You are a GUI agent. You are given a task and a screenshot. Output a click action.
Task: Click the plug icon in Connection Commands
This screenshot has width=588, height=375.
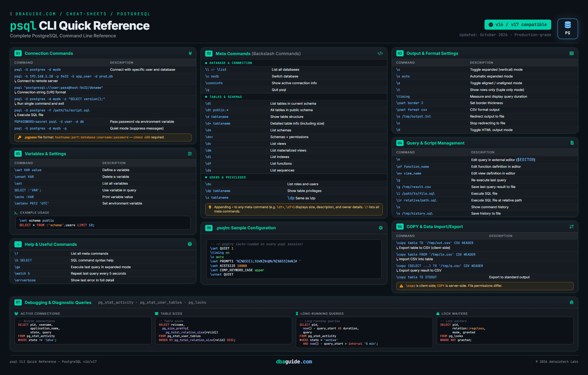click(x=190, y=53)
